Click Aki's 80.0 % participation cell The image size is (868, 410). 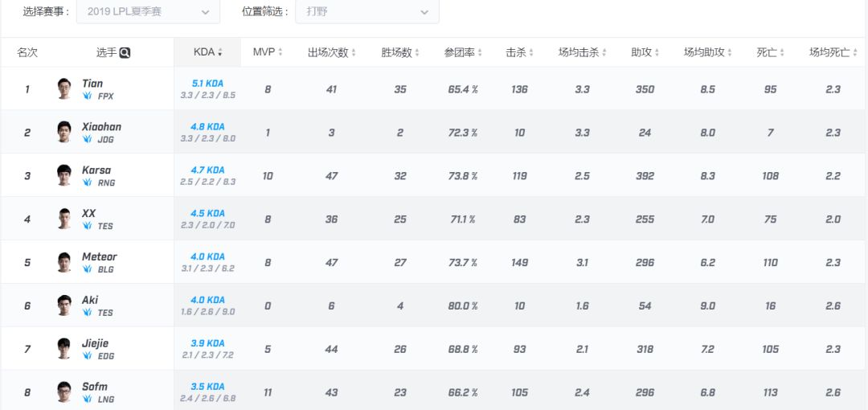(x=464, y=305)
